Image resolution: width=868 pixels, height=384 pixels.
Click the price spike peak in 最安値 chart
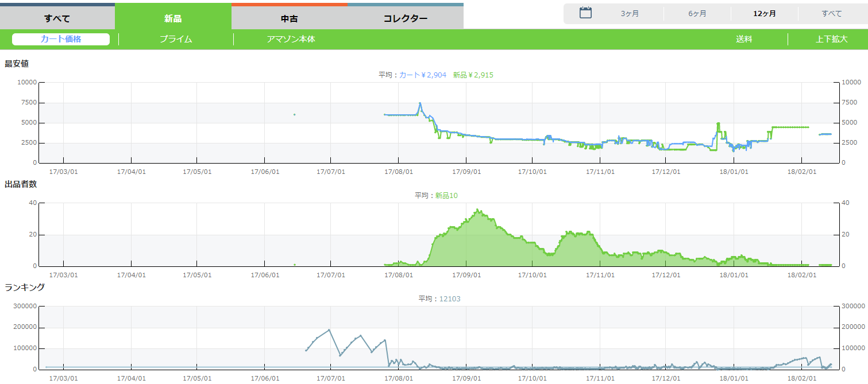click(420, 103)
